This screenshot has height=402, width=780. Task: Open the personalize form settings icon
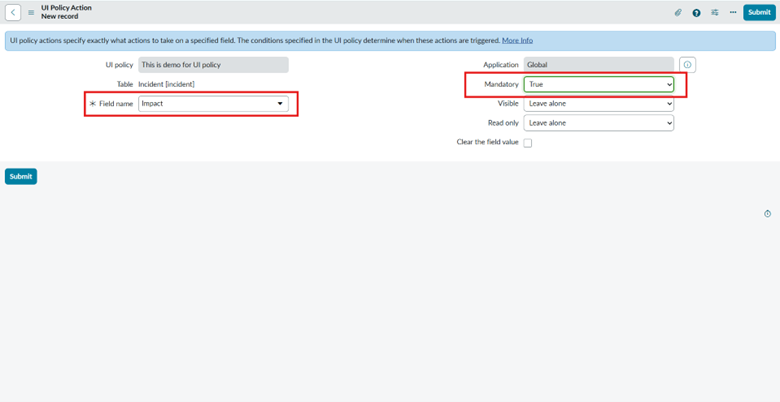[715, 12]
